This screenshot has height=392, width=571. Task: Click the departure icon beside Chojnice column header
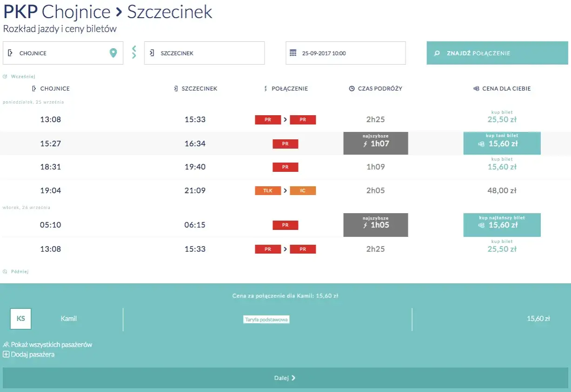pyautogui.click(x=34, y=89)
